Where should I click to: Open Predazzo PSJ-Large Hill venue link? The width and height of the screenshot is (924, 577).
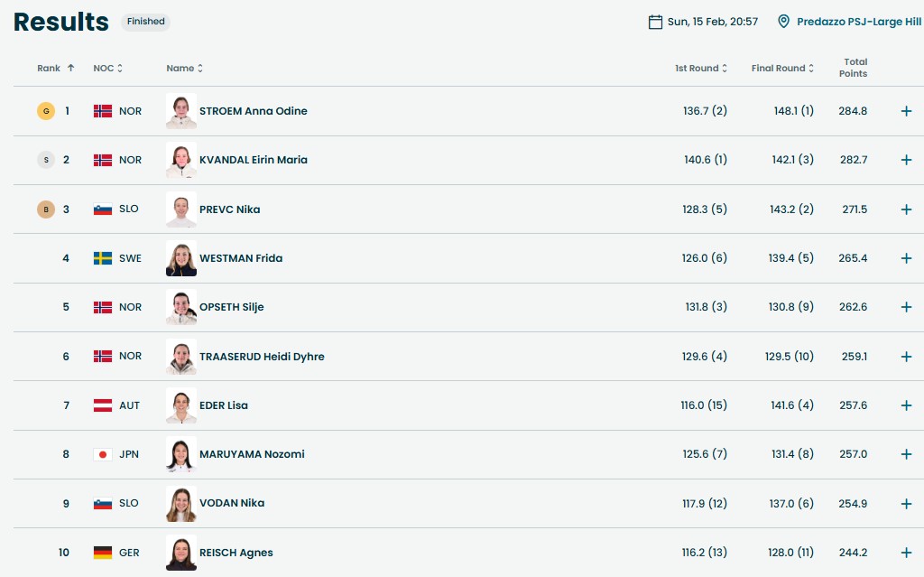(x=848, y=22)
